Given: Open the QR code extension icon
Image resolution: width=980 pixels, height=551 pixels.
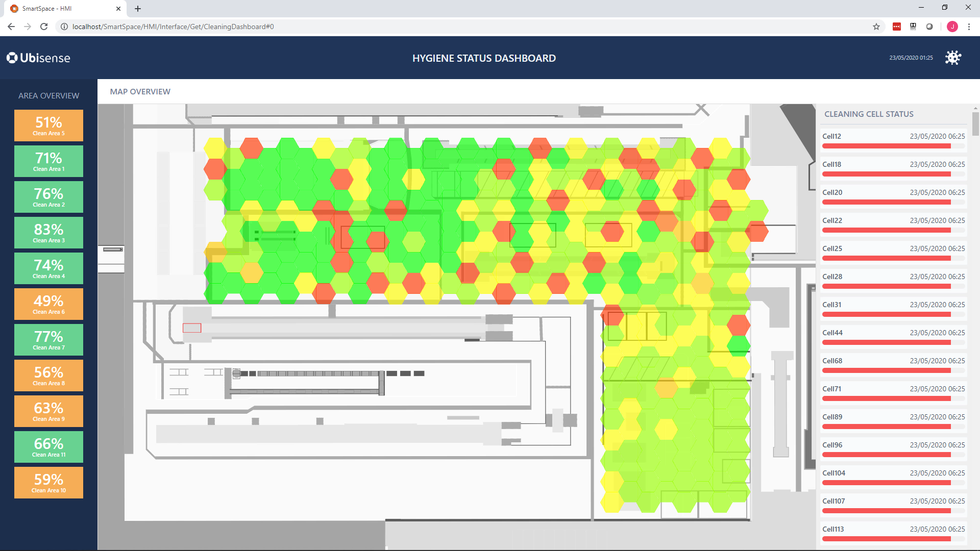Looking at the screenshot, I should [913, 27].
